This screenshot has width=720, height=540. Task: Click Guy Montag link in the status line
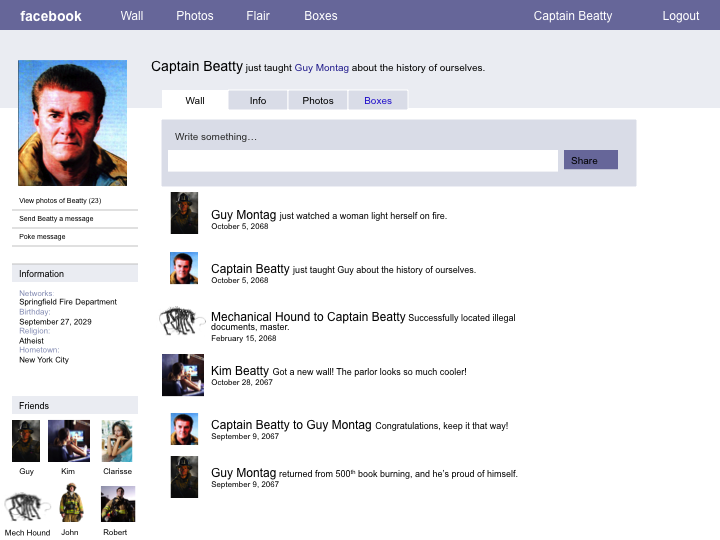coord(321,68)
